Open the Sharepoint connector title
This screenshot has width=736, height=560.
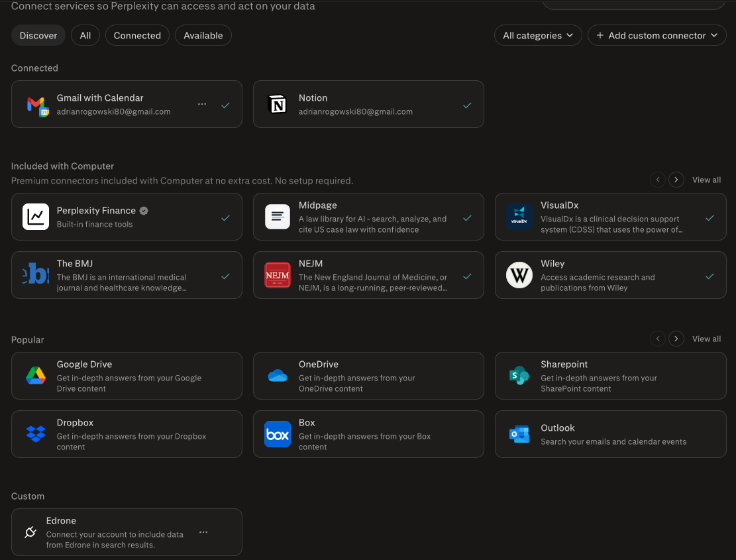point(564,364)
